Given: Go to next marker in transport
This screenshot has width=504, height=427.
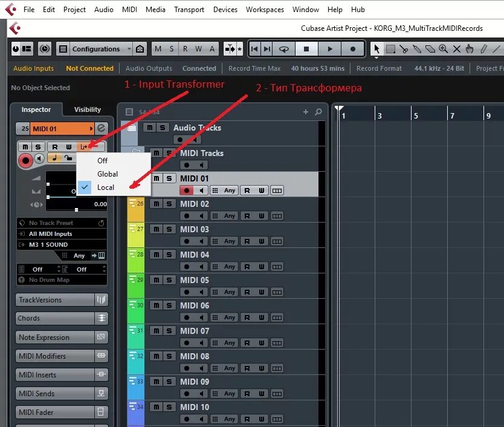Looking at the screenshot, I should coord(267,49).
